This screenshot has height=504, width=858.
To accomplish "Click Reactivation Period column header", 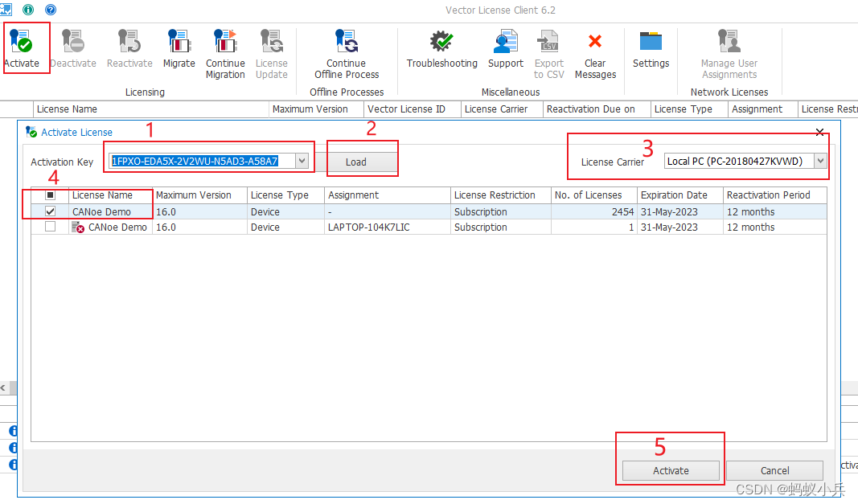I will click(x=775, y=195).
